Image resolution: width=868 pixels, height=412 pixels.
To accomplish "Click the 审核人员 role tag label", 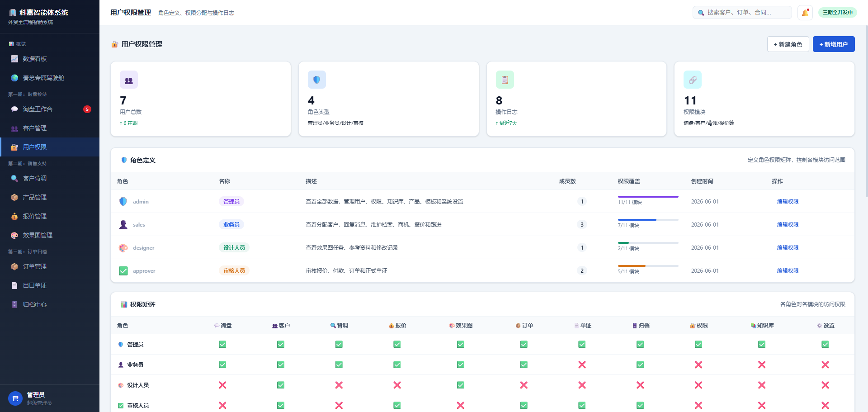I will (234, 271).
